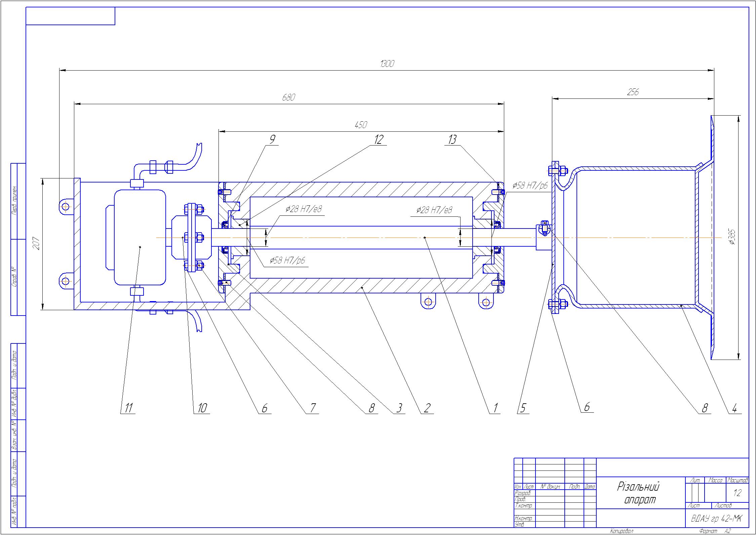Click the 680 dimension value
This screenshot has width=756, height=535.
tap(288, 97)
